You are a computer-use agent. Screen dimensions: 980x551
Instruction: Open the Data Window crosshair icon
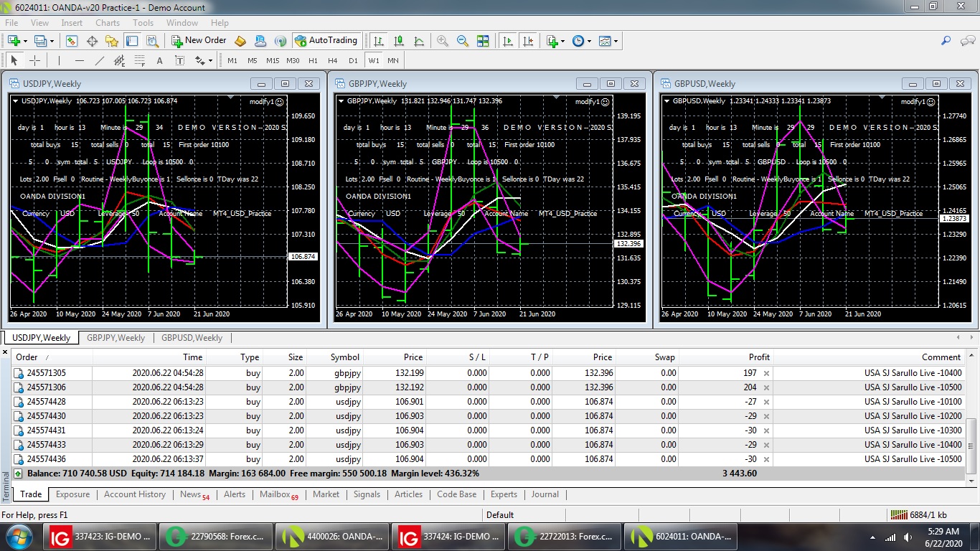tap(92, 41)
